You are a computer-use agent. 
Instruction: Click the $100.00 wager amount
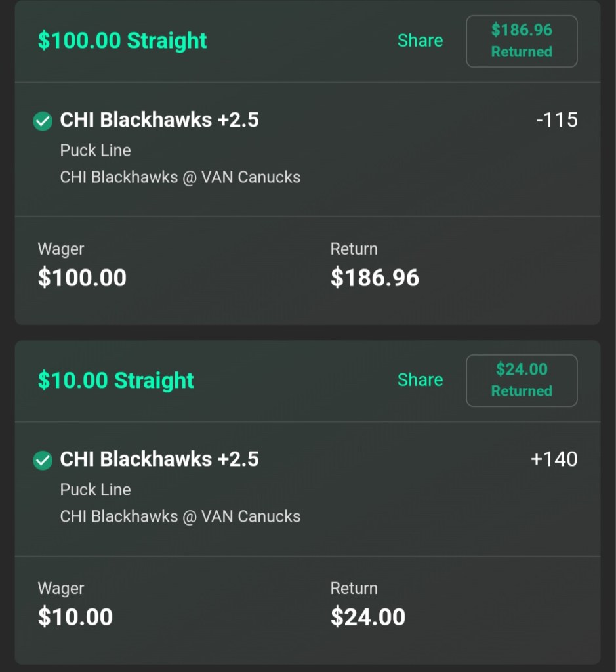click(x=82, y=278)
